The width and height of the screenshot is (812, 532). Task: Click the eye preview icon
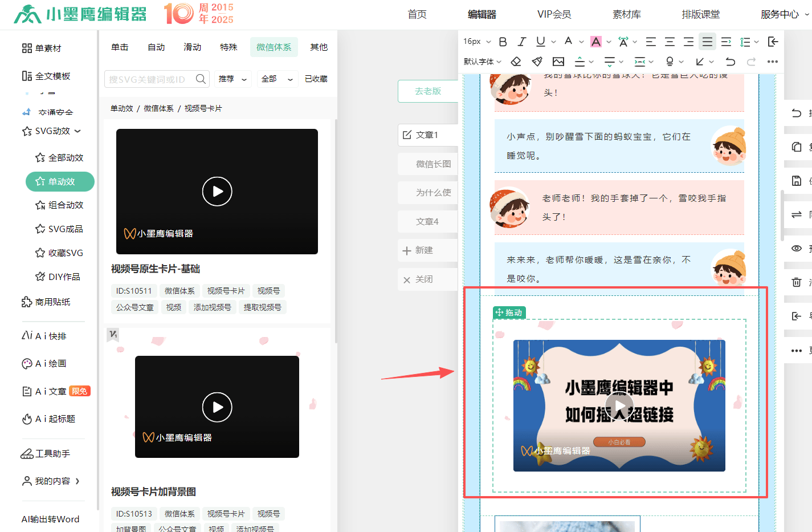click(797, 249)
